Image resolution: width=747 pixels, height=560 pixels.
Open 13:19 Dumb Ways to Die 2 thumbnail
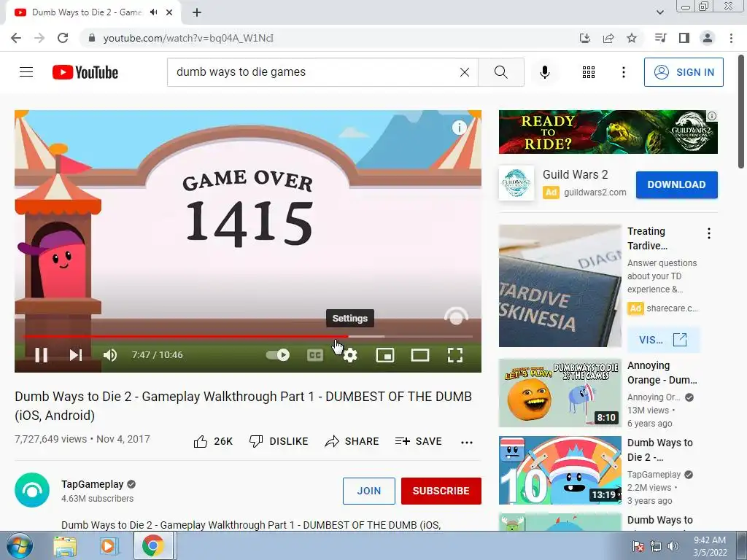[560, 470]
